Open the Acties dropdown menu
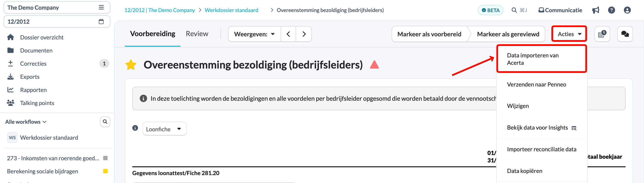This screenshot has width=644, height=183. tap(569, 34)
